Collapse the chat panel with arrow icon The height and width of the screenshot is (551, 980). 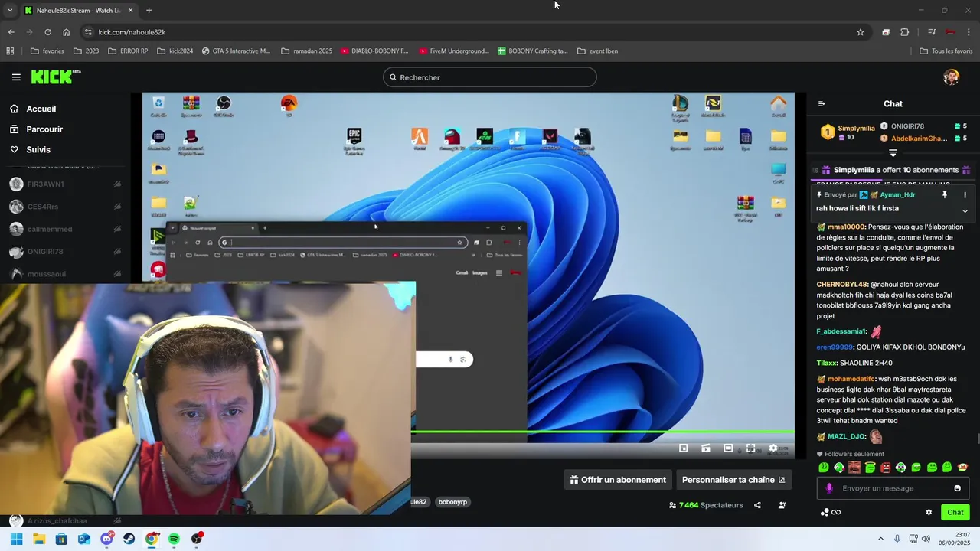822,104
